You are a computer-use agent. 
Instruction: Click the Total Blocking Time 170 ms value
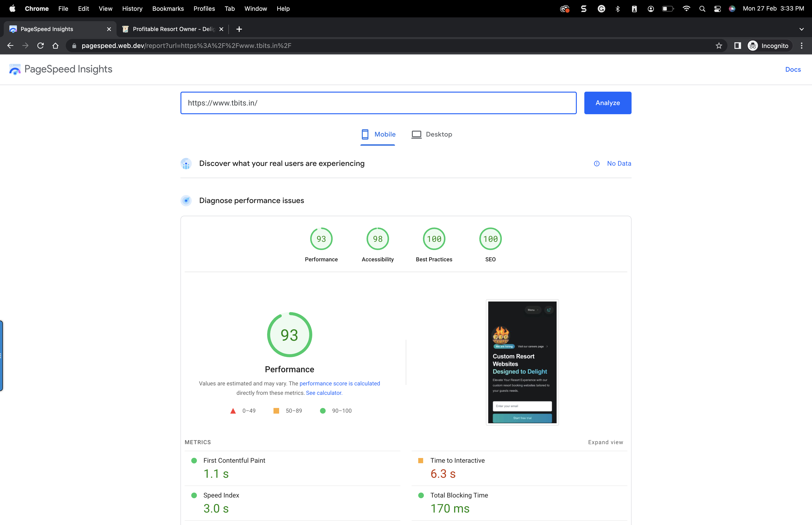[450, 509]
